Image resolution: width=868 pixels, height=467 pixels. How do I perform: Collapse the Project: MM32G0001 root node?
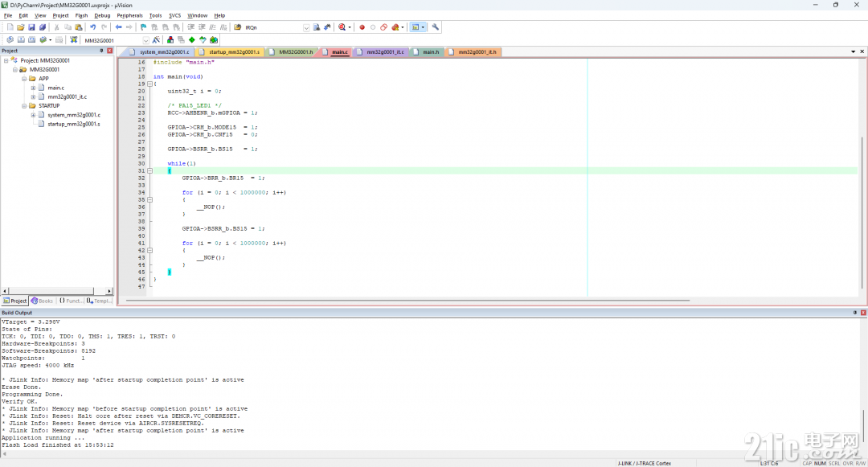click(x=6, y=60)
